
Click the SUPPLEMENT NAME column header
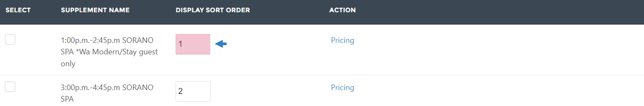[x=95, y=10]
